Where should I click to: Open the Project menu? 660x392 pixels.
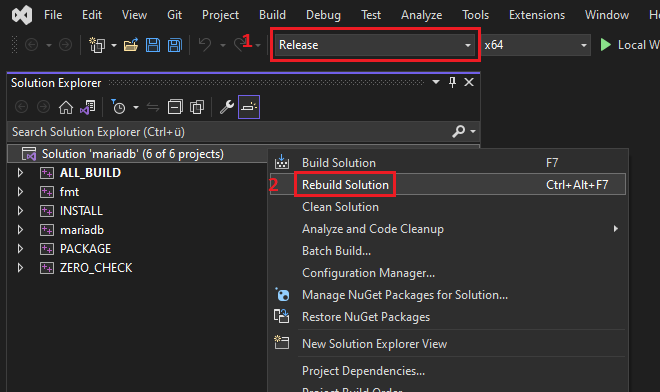point(220,15)
